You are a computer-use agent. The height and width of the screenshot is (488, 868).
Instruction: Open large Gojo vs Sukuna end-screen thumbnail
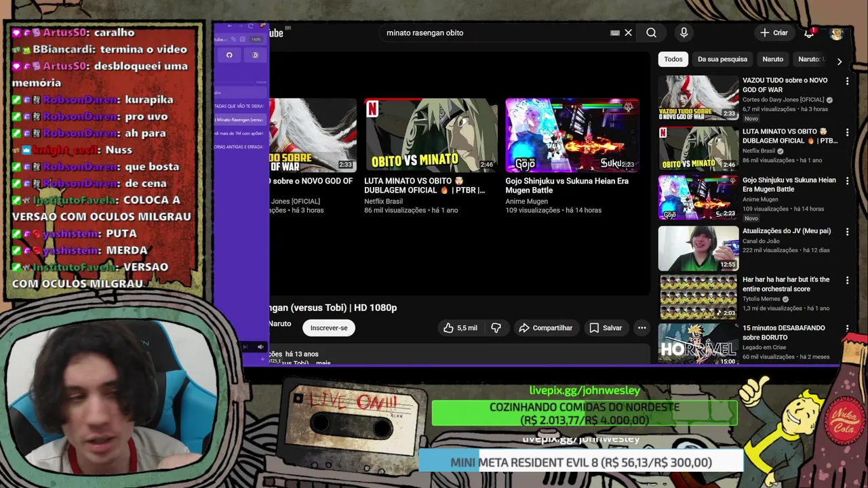click(572, 135)
